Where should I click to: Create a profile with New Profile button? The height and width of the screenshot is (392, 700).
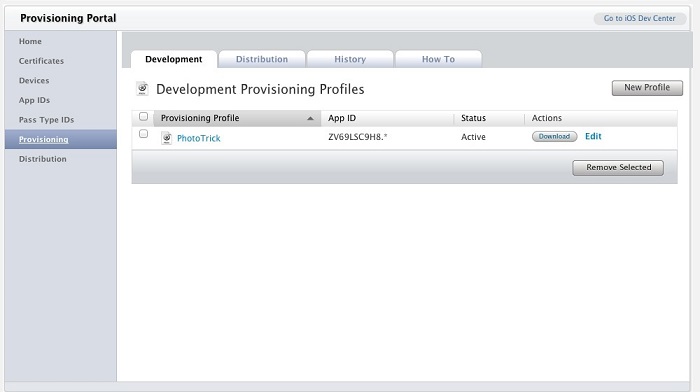tap(647, 88)
